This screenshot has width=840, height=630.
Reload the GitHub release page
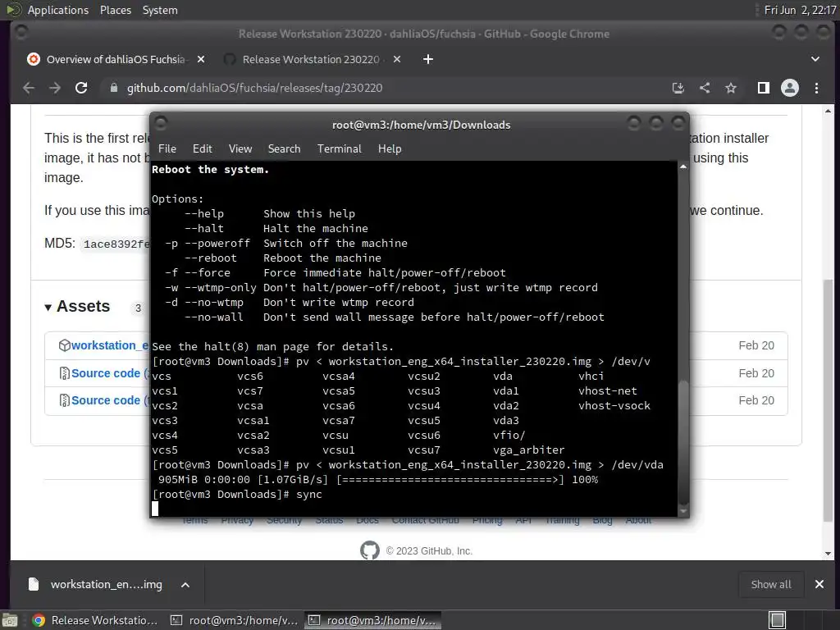81,88
